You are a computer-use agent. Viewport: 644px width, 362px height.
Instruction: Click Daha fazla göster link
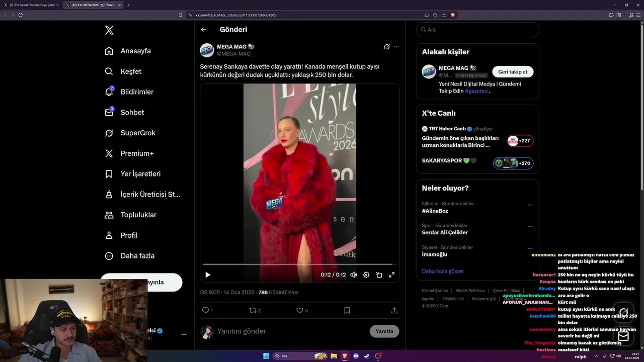[x=443, y=271]
